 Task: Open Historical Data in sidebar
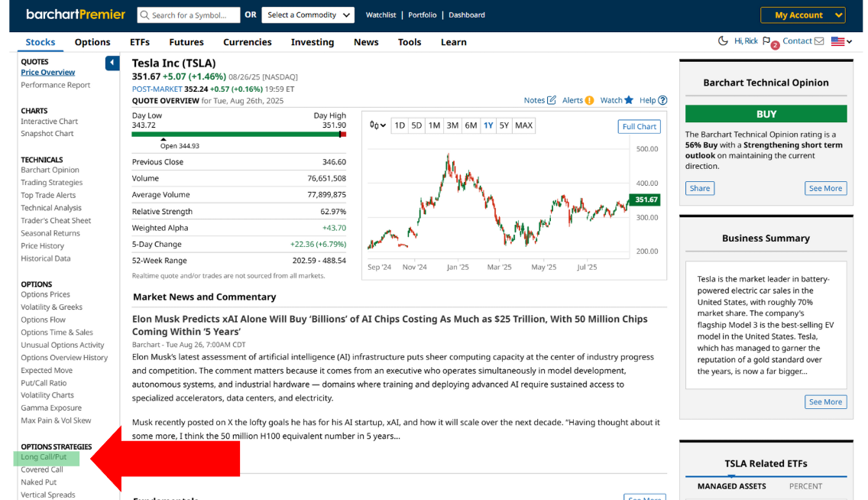click(45, 258)
